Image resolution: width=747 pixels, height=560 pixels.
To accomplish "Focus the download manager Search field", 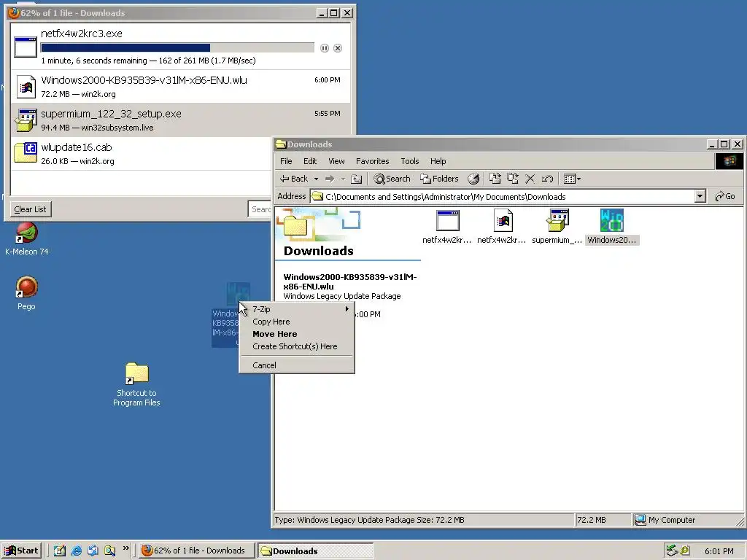I will pyautogui.click(x=260, y=209).
